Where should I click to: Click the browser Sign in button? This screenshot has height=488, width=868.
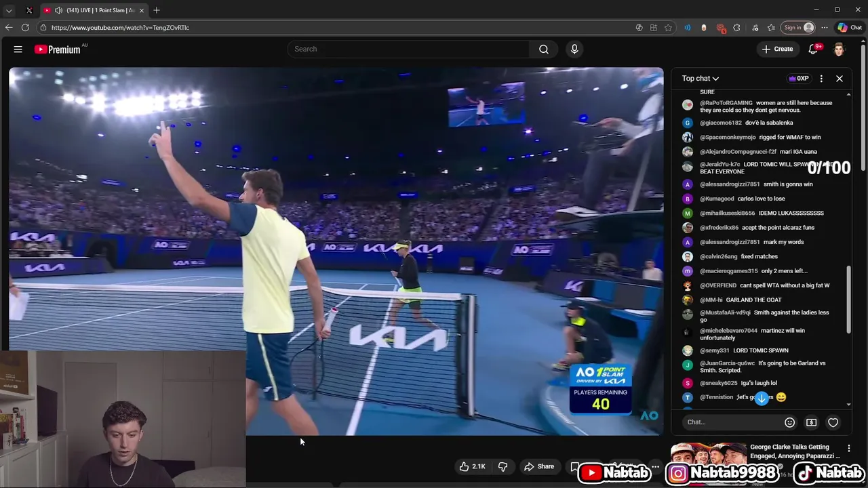[799, 28]
